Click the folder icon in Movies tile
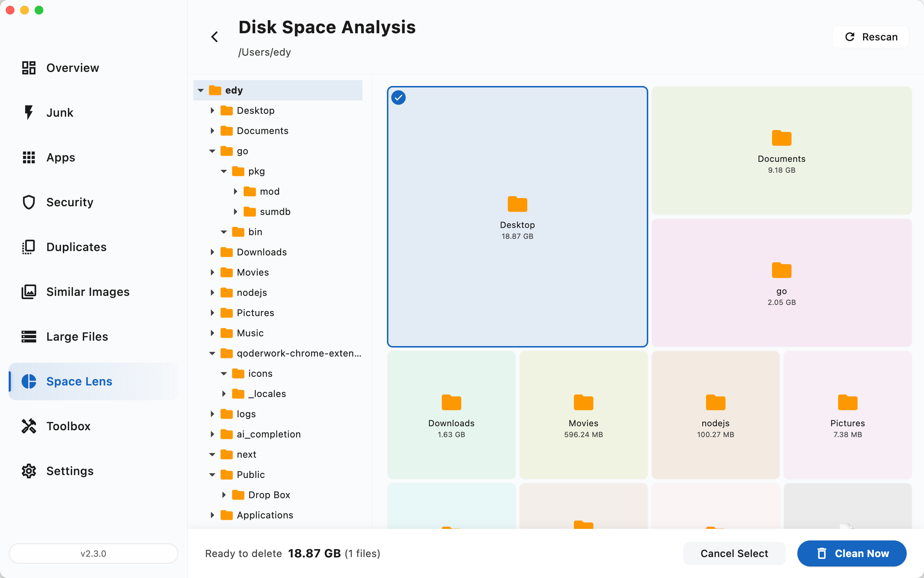Screen dimensions: 924x578 tap(583, 402)
